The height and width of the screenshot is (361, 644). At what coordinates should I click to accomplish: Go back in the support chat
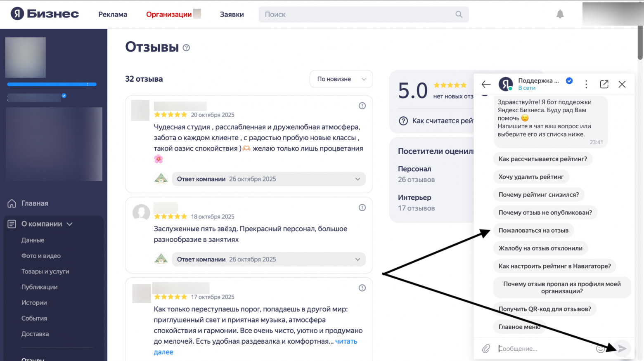486,84
